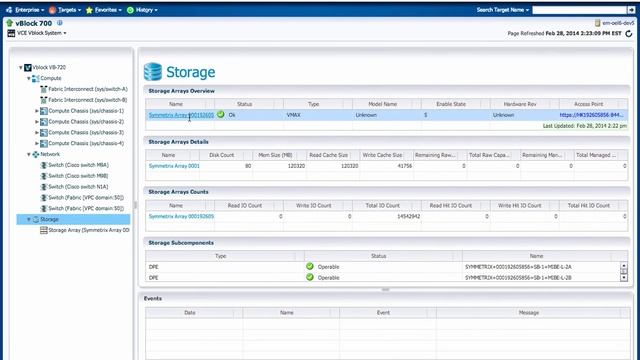
Task: Click the search go arrow button
Action: pyautogui.click(x=631, y=10)
